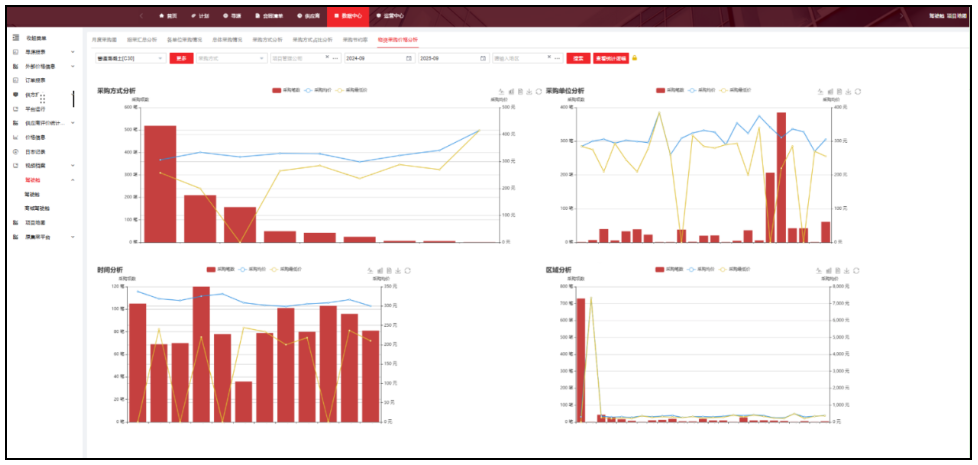Toggle red 采购笔数 legend in 采购方式分析
978x465 pixels.
coord(285,90)
